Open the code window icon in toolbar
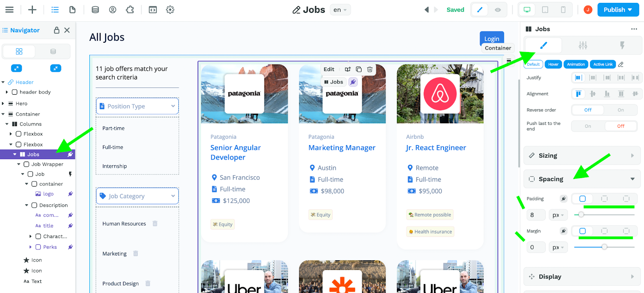 153,10
